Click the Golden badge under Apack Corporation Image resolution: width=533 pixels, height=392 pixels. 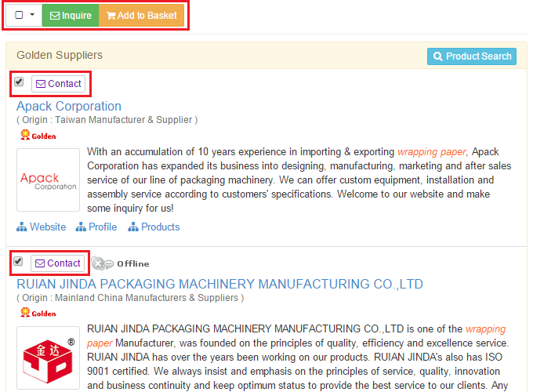tap(38, 136)
